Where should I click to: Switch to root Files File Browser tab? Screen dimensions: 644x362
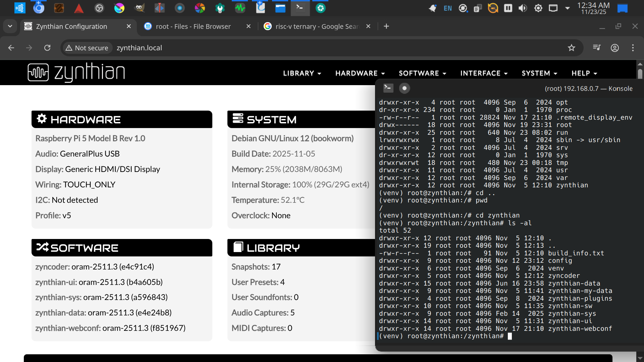coord(193,26)
